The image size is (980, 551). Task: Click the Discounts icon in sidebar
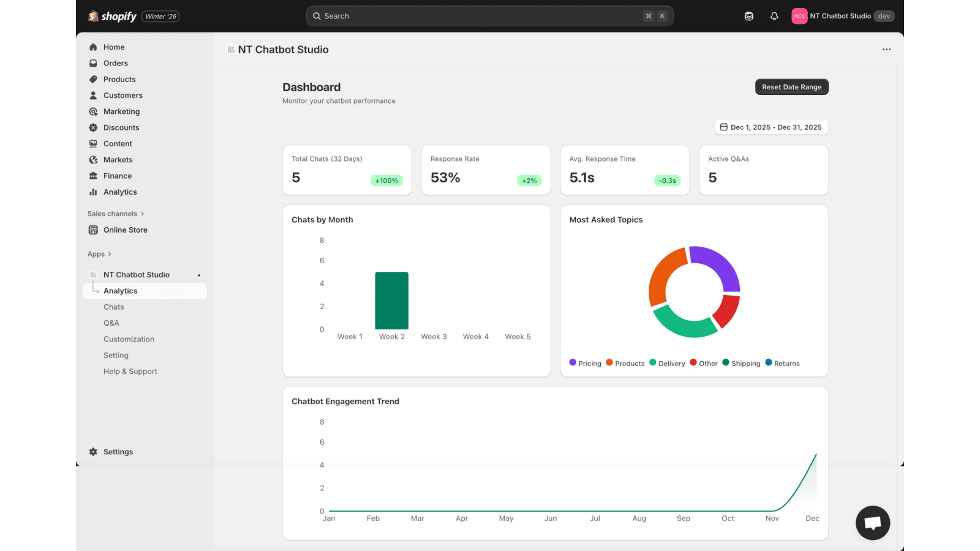click(x=93, y=128)
